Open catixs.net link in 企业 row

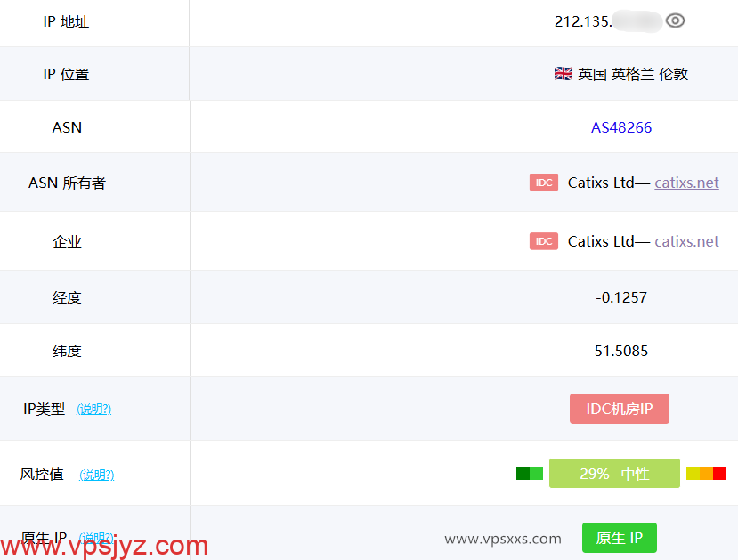coord(686,241)
